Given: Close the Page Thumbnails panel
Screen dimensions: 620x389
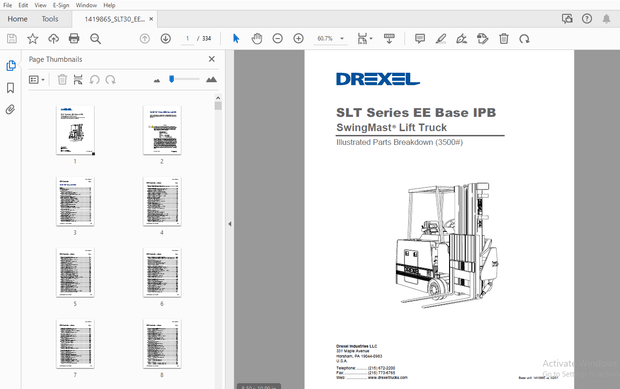Looking at the screenshot, I should [212, 59].
